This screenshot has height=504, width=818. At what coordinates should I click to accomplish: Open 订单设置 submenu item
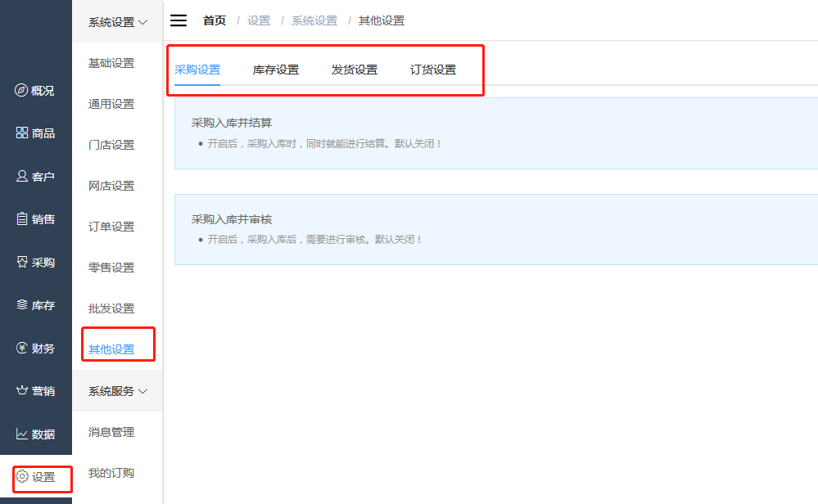click(x=111, y=227)
